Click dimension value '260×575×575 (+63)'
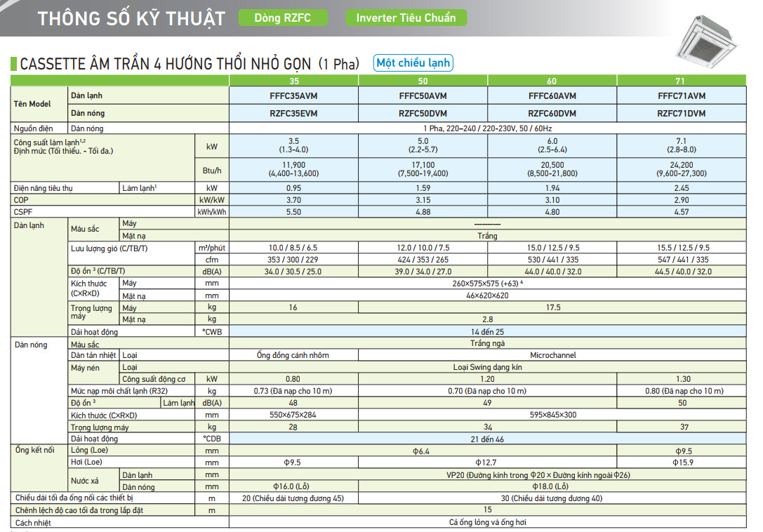Screen dimensions: 763x532 point(487,284)
